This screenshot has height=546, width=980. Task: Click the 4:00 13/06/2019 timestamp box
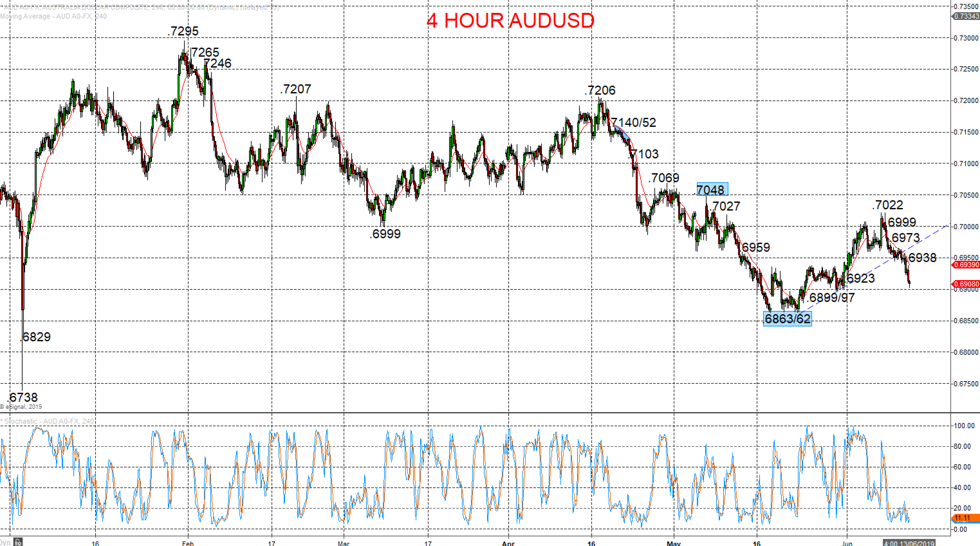click(x=909, y=543)
